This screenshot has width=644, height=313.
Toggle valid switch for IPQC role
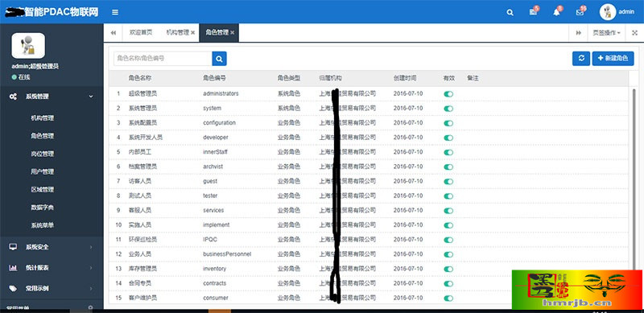point(448,240)
